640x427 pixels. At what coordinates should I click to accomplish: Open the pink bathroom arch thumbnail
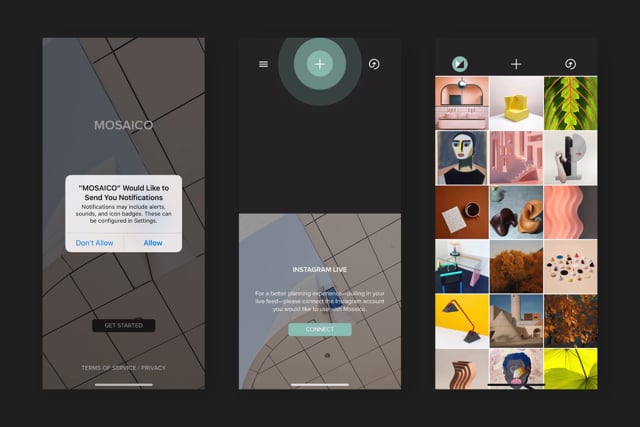(x=462, y=103)
